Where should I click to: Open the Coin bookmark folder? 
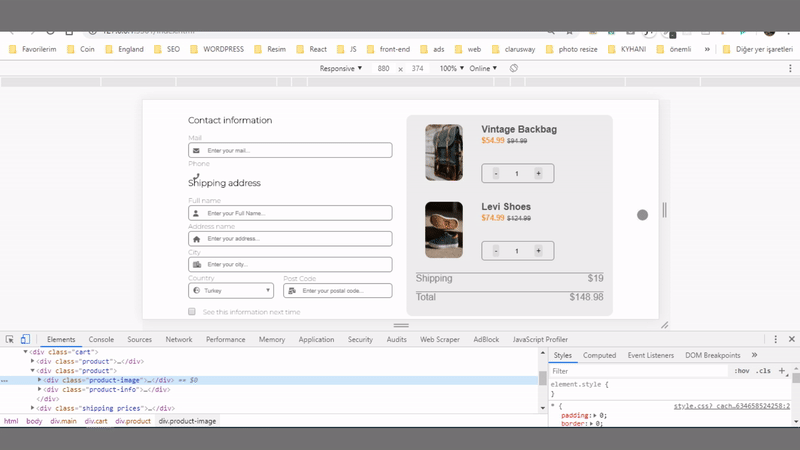pyautogui.click(x=81, y=49)
